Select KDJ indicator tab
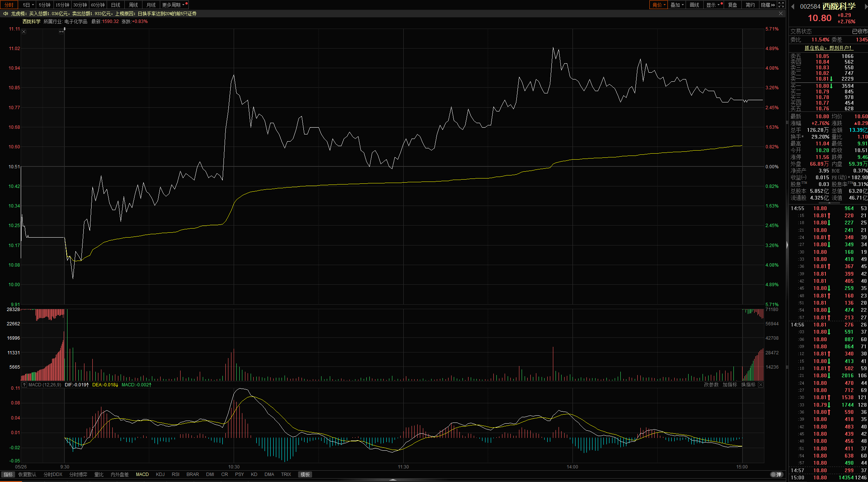 click(160, 474)
